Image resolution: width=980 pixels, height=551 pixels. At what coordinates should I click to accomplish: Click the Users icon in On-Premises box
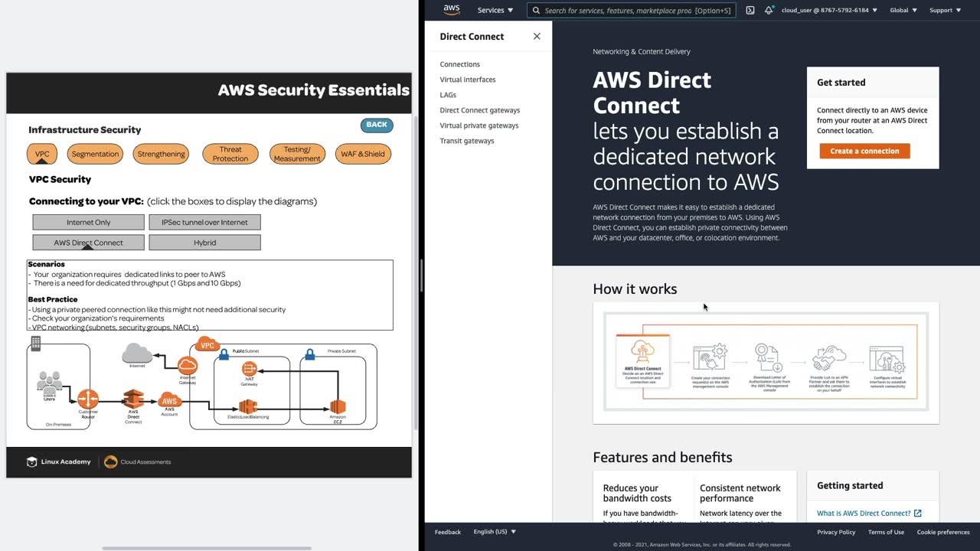50,383
